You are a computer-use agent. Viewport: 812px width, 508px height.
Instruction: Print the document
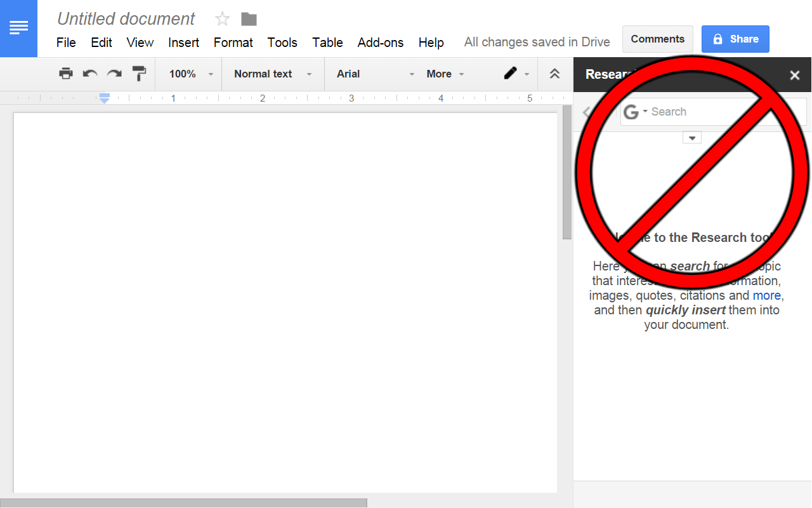pos(66,74)
